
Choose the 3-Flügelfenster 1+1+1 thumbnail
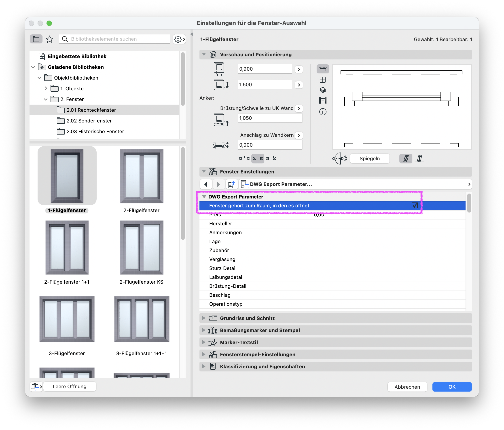pos(142,319)
